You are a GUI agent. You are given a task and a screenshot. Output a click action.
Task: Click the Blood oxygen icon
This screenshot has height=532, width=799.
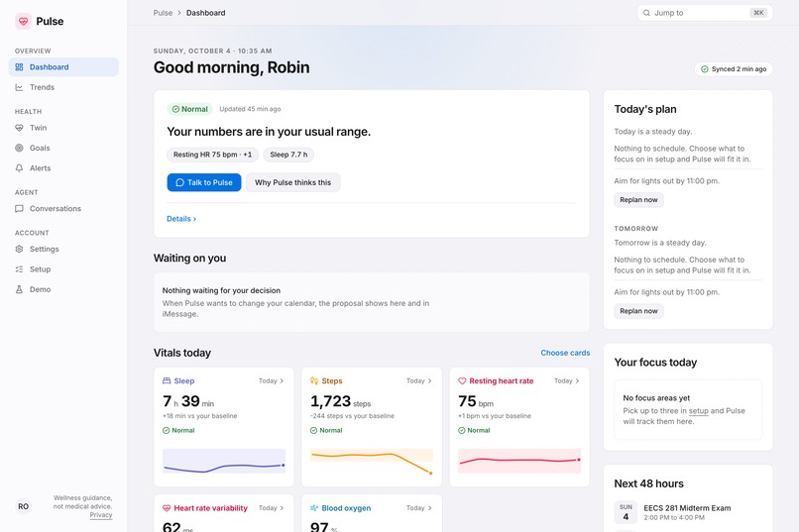[314, 508]
